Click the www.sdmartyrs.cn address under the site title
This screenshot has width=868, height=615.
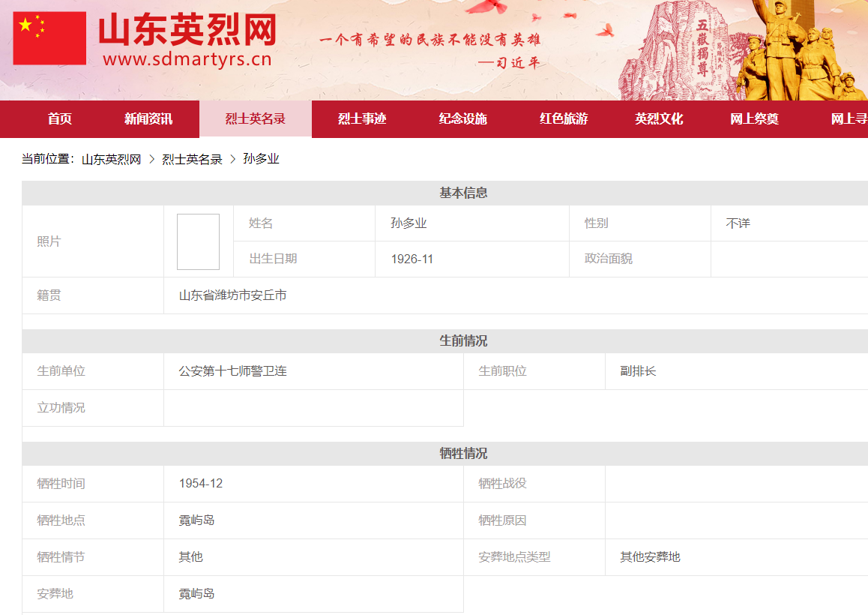coord(187,59)
